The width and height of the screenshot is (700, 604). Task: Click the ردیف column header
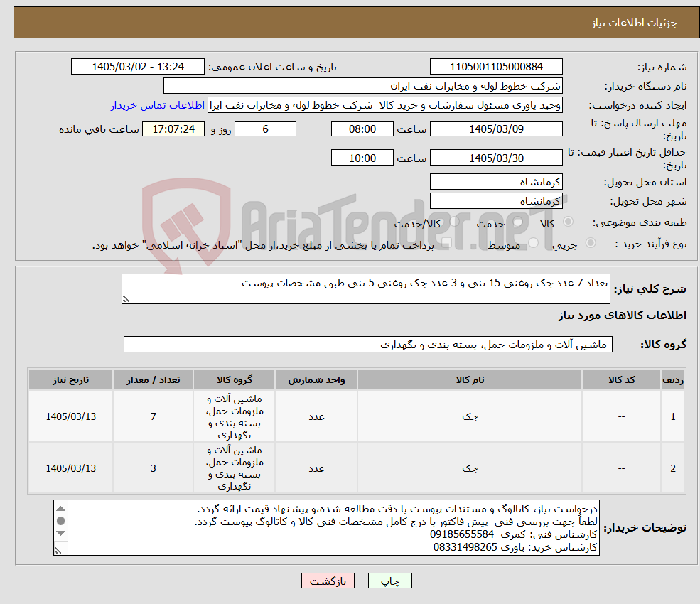[x=673, y=379]
